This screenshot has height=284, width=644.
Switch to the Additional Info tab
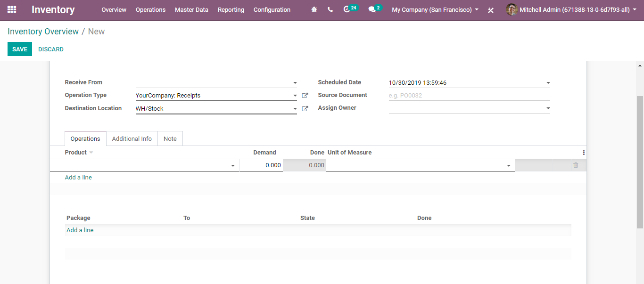(132, 138)
